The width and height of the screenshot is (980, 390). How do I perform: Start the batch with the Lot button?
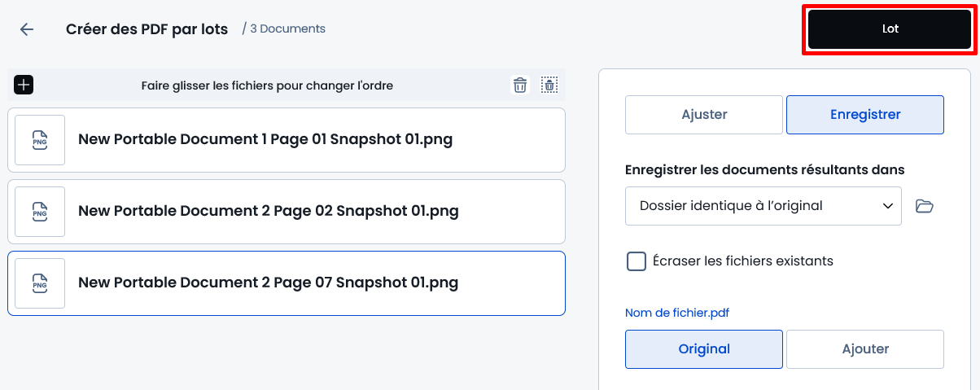[890, 29]
